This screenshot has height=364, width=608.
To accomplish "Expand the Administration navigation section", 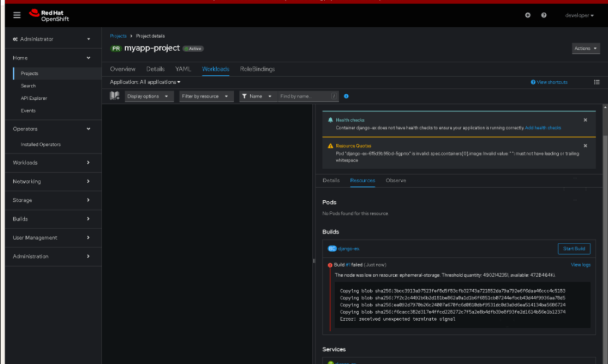I will click(x=51, y=257).
